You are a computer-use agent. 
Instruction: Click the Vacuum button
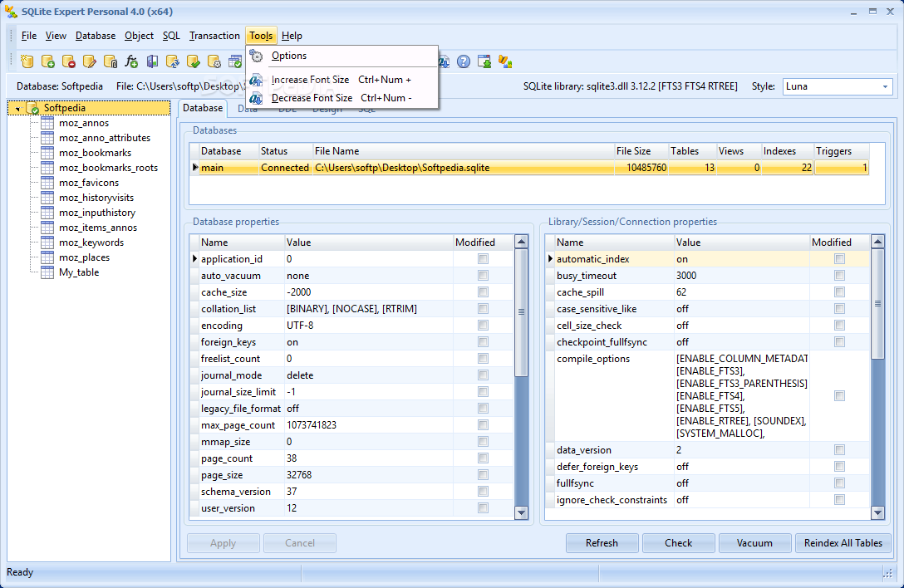[x=754, y=543]
